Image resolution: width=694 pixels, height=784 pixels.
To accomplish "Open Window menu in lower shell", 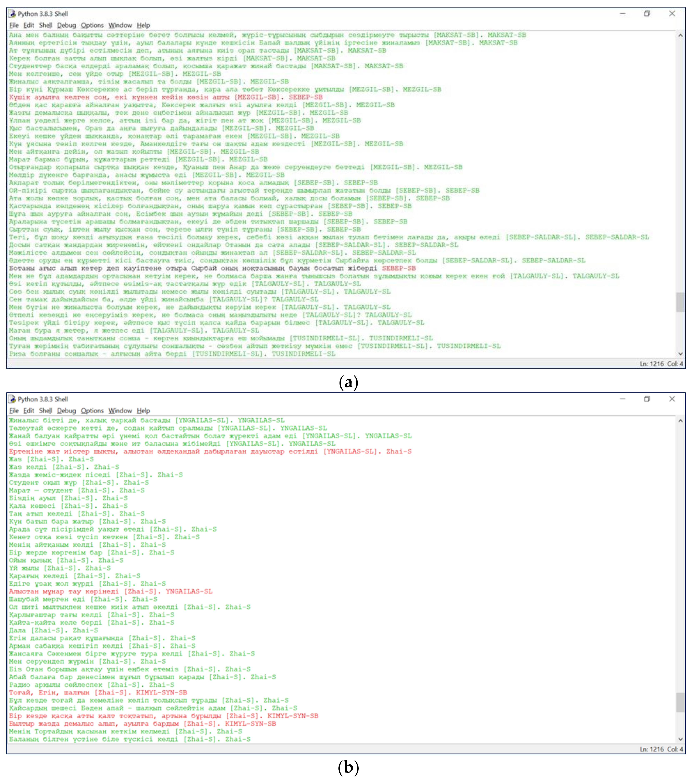I will coord(120,411).
